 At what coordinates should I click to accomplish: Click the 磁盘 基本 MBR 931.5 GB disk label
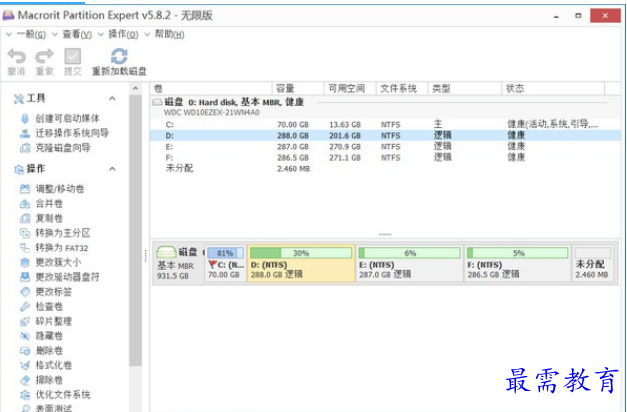178,264
